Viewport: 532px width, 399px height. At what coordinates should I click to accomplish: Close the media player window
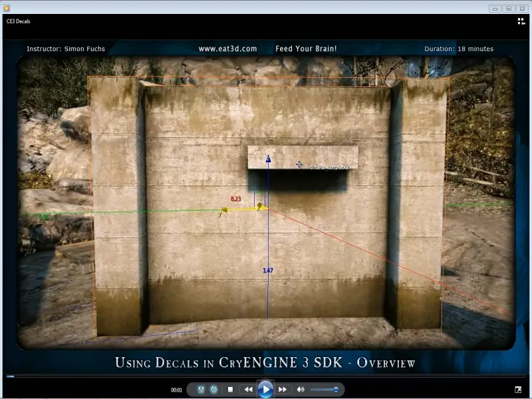pyautogui.click(x=522, y=9)
